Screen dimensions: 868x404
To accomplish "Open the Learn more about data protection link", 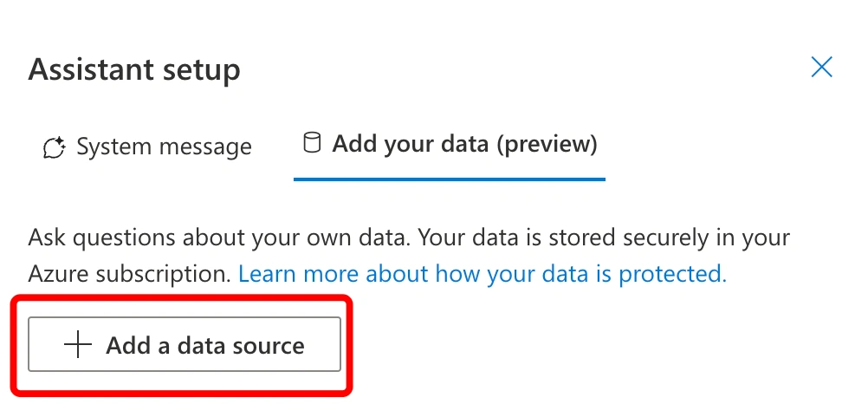I will [483, 273].
